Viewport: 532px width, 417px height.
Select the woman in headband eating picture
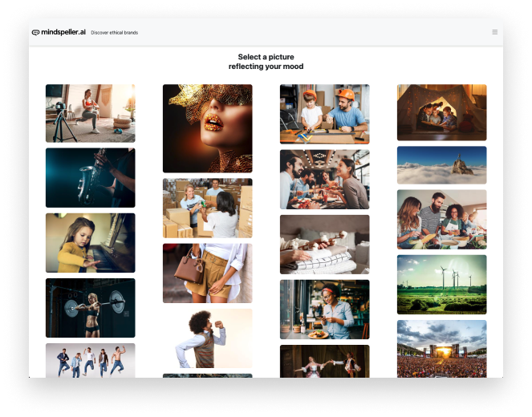[324, 309]
